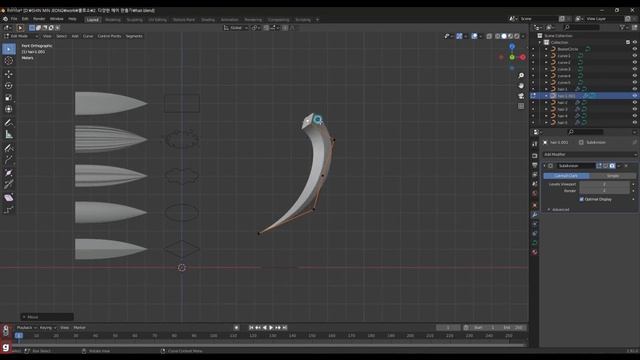640x360 pixels.
Task: Select the Measure tool
Action: pos(9,134)
